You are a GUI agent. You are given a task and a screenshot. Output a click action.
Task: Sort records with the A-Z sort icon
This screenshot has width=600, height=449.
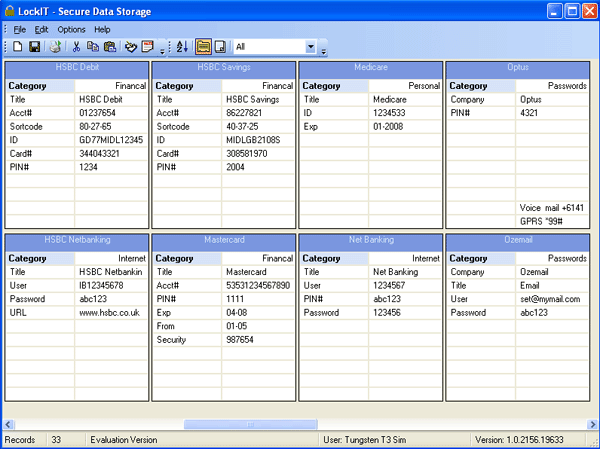click(182, 47)
